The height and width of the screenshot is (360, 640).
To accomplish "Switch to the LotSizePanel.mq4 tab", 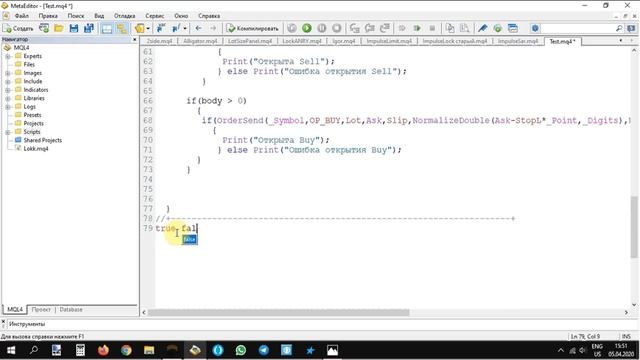I will [x=250, y=41].
